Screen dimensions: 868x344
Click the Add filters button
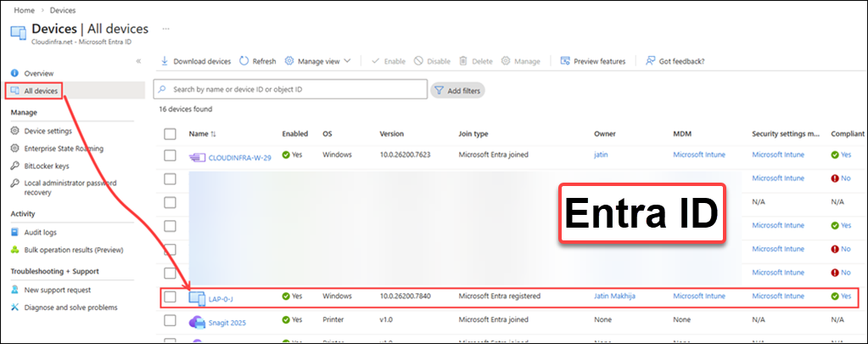click(457, 90)
